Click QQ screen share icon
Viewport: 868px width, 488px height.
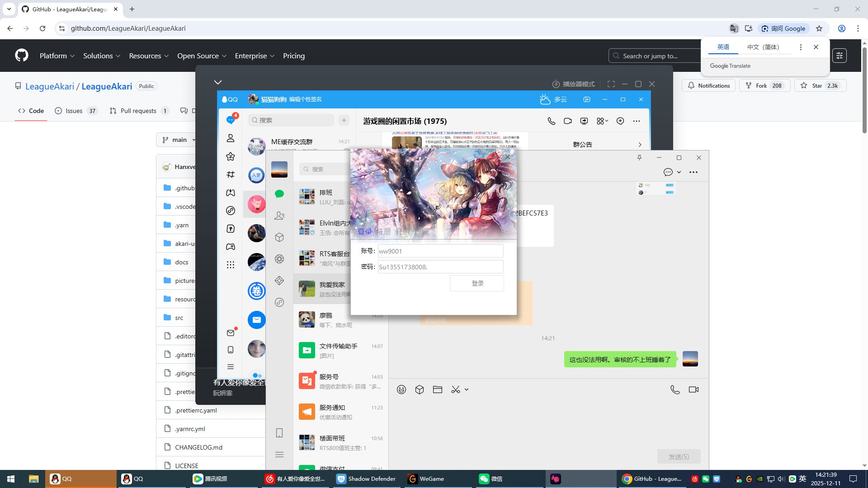tap(584, 121)
